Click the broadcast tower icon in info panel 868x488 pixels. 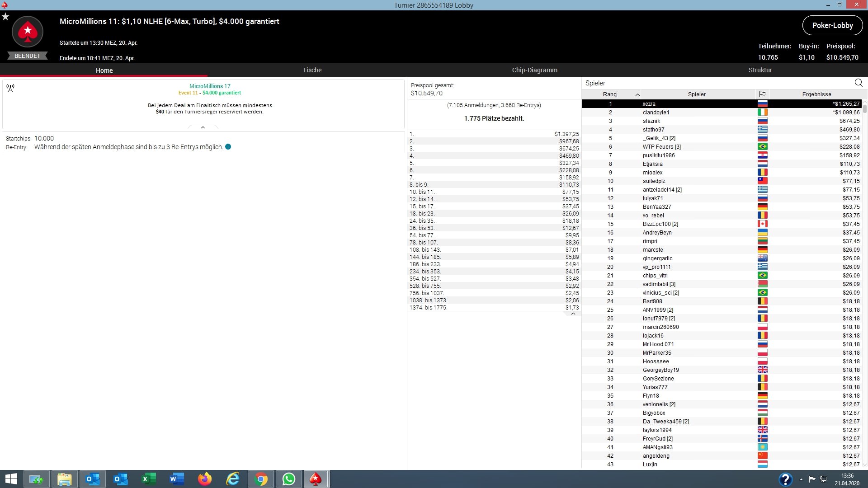click(10, 88)
